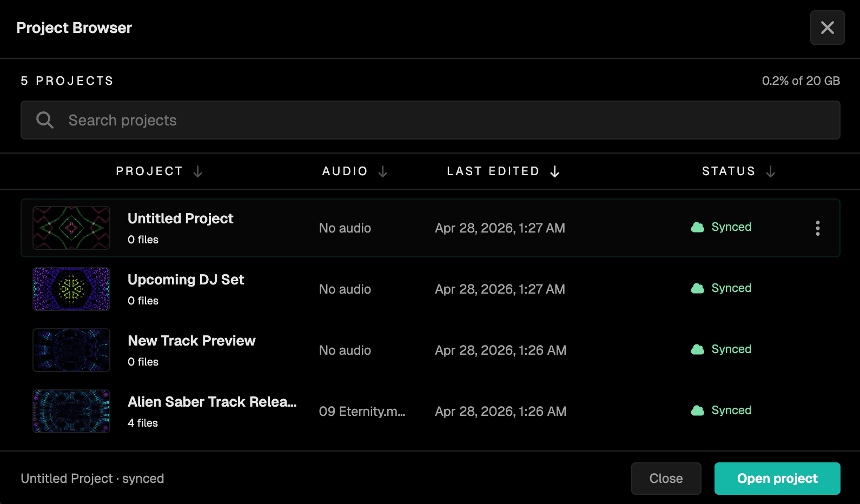Click the Synced cloud icon for Alien Saber Track
Image resolution: width=860 pixels, height=504 pixels.
pos(698,410)
